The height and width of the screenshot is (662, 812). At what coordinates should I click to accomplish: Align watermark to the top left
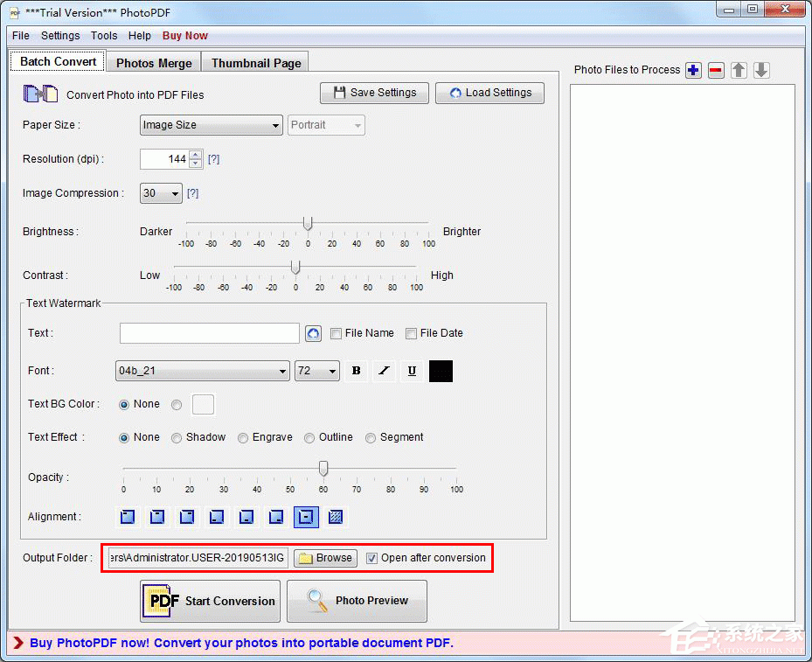click(128, 517)
